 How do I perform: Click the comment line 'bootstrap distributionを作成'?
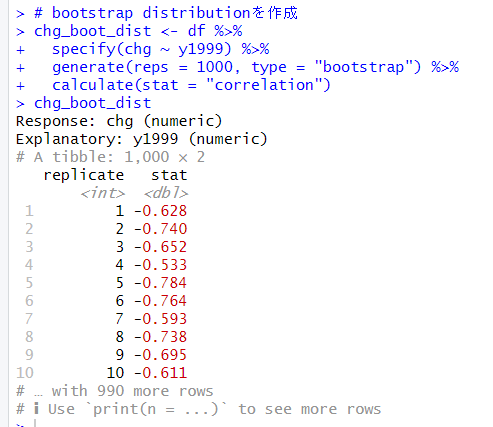166,13
